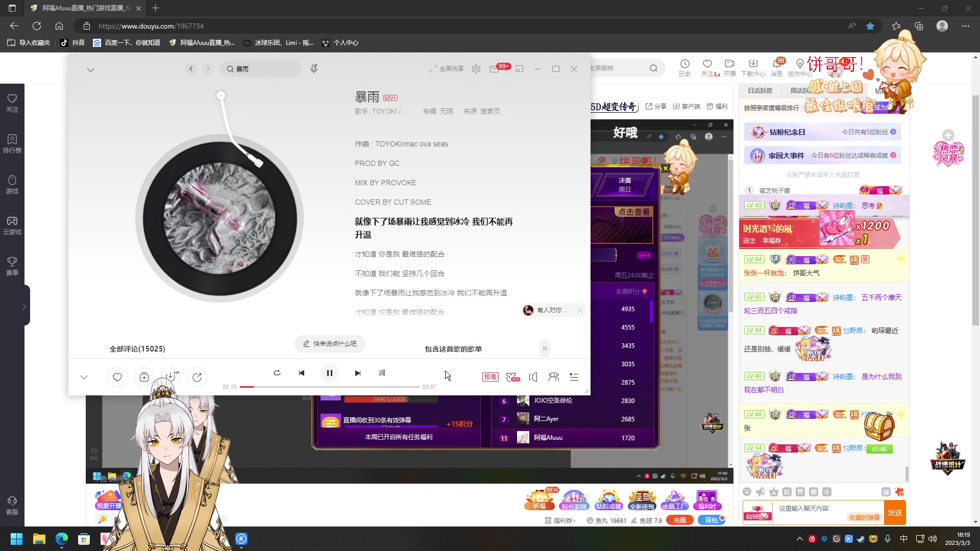Open Douyu 消息 notifications
980x551 pixels.
776,68
